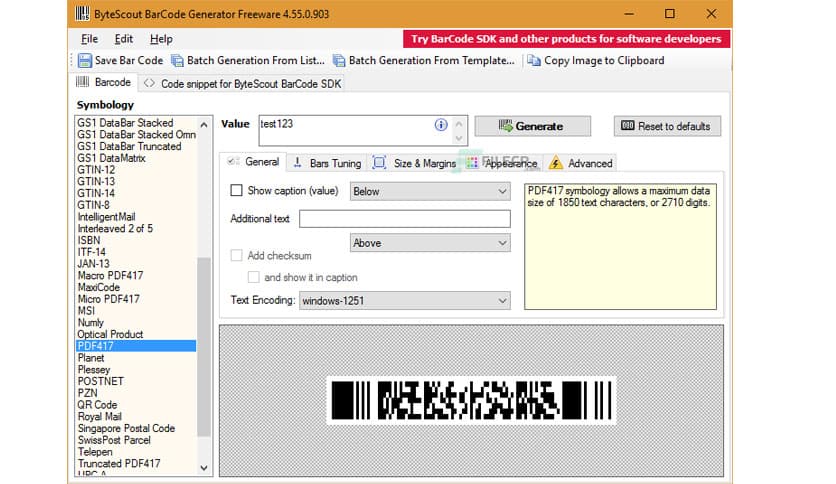Enable Show caption (value) checkbox
Screen dimensions: 836x484
[x=236, y=190]
